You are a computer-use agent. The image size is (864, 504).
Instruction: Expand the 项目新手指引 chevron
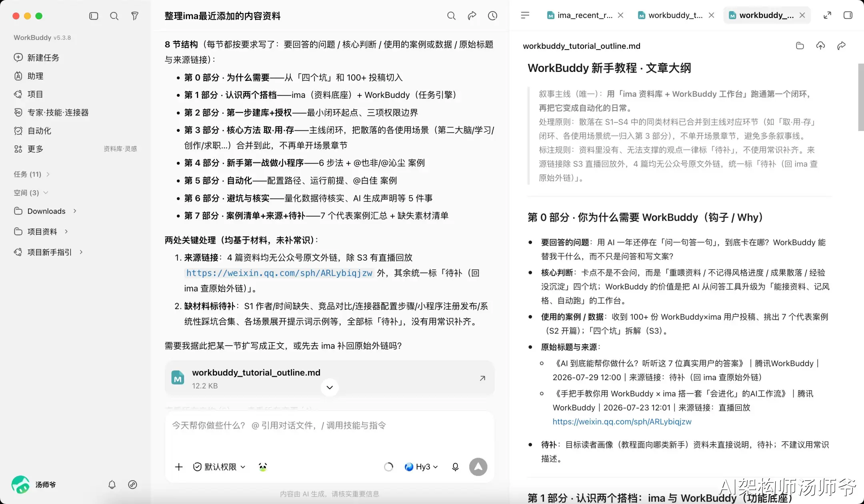coord(81,252)
